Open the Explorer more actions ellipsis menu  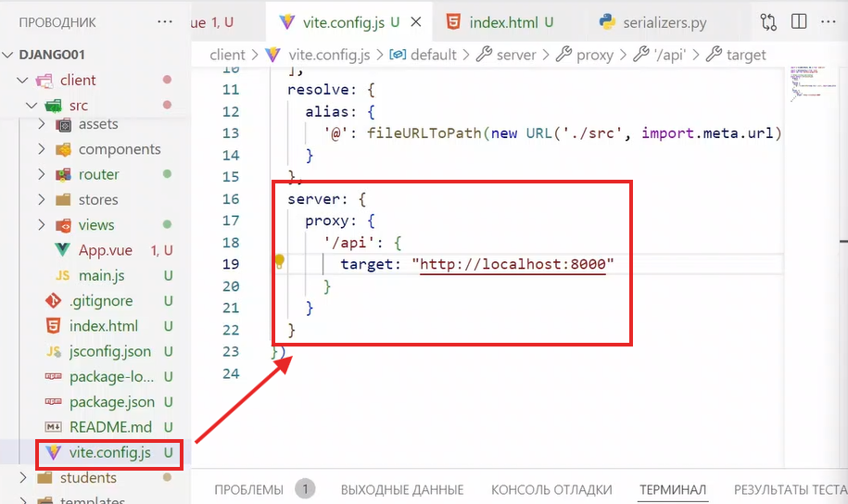click(165, 21)
